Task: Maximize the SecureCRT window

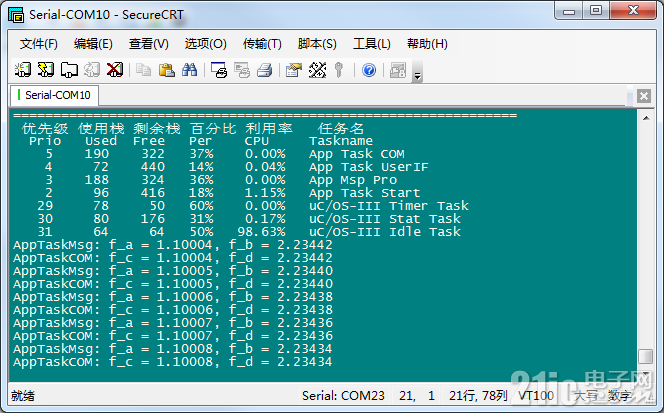Action: [596, 11]
